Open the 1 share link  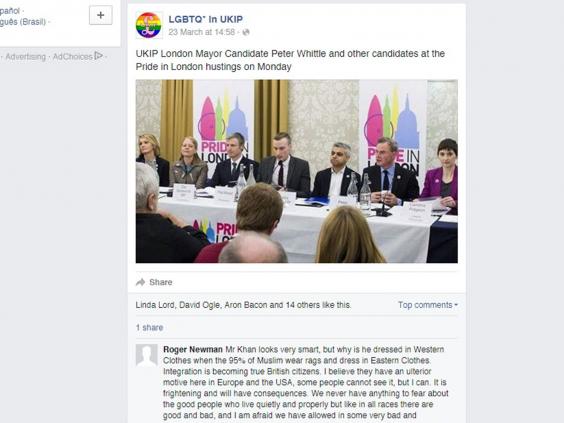pos(149,328)
